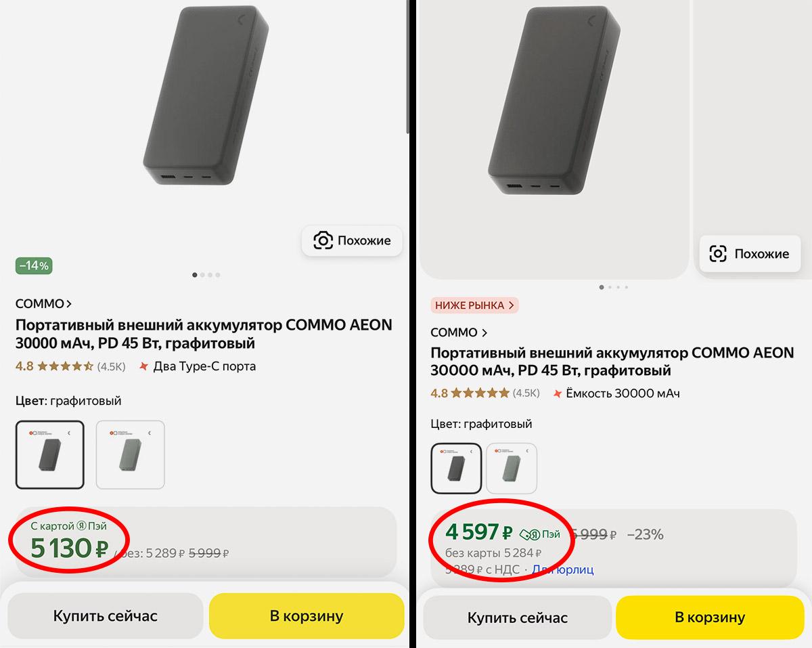Tap the rating stars beside Два Type-C порта

click(x=65, y=367)
